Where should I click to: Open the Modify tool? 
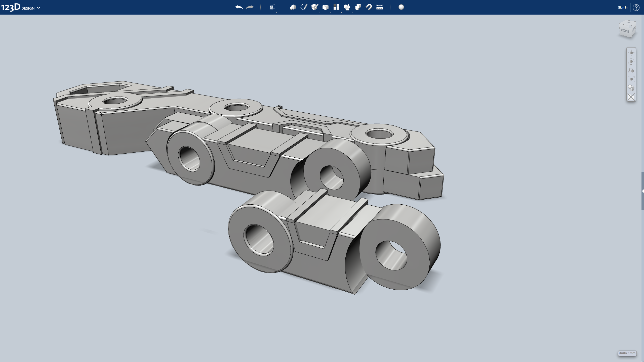point(326,7)
